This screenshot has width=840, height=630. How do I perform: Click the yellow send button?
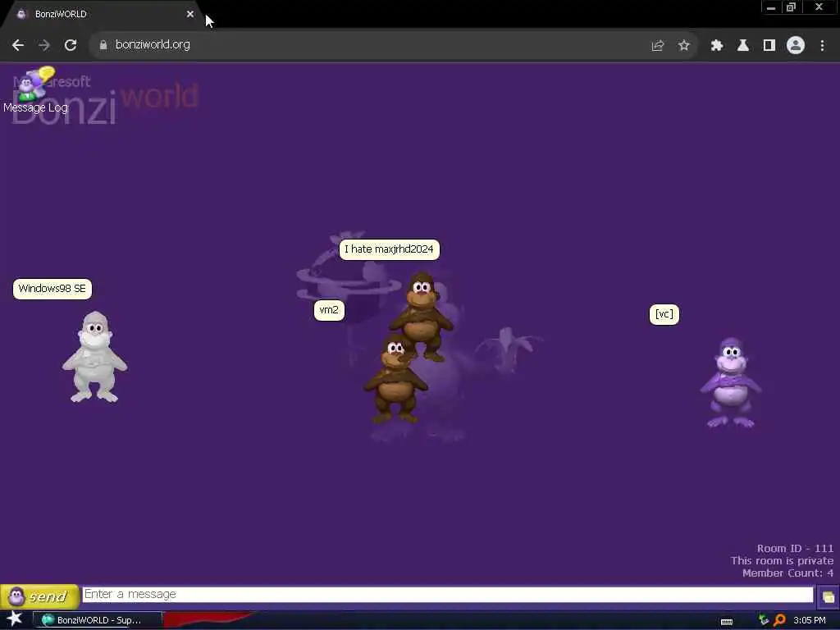pyautogui.click(x=39, y=596)
